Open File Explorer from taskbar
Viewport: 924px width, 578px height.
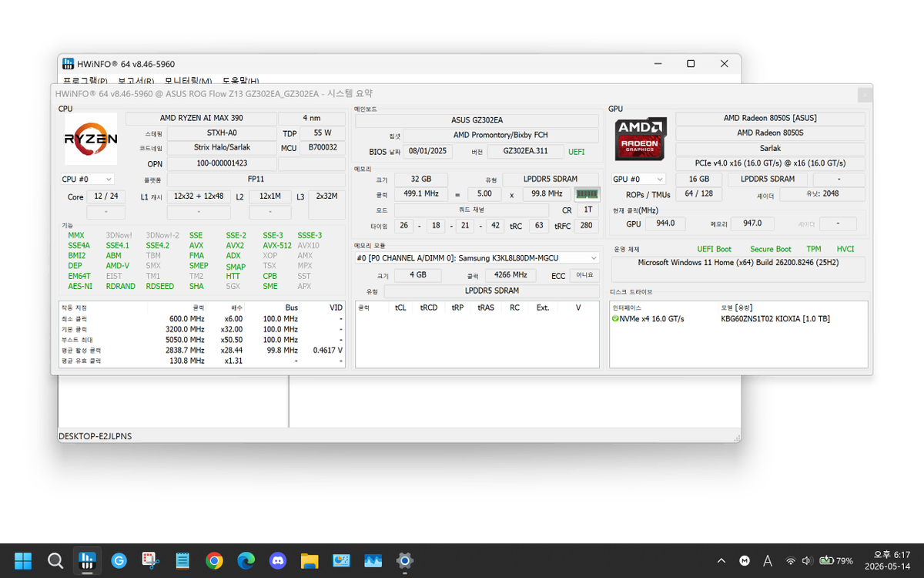(x=310, y=560)
